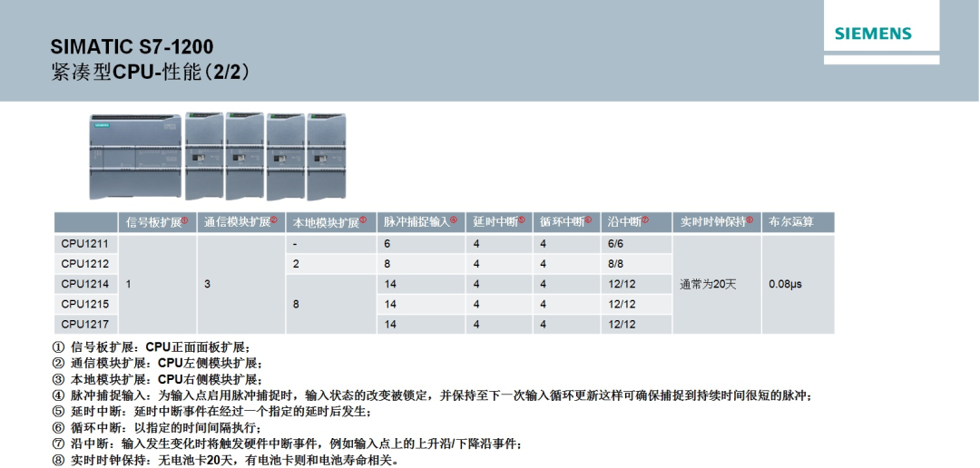Click 延时中断 value 4 in CPU1212 row
The height and width of the screenshot is (468, 980).
tap(476, 264)
